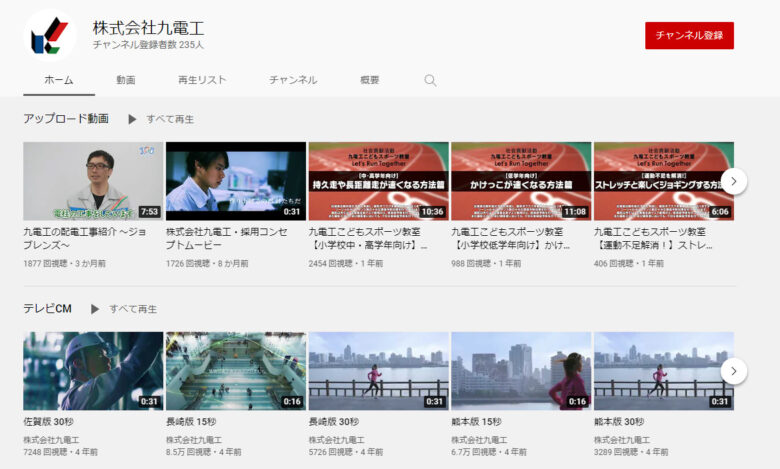Viewport: 780px width, 469px height.
Task: Open the テレビCM section heading
Action: tap(47, 308)
